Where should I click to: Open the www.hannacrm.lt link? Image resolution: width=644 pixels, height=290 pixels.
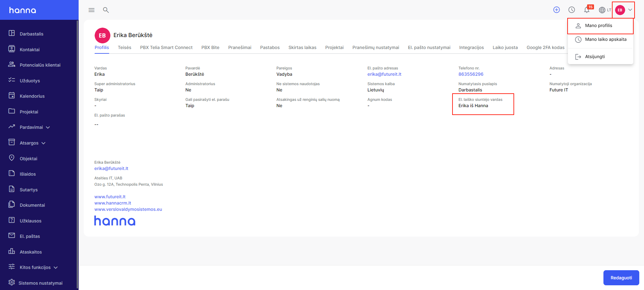point(113,203)
